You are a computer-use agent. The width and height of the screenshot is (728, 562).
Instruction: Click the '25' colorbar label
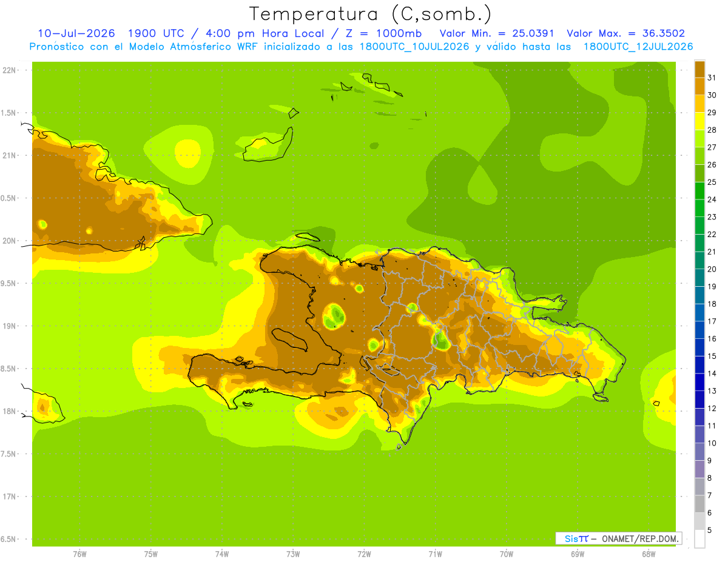pyautogui.click(x=712, y=182)
